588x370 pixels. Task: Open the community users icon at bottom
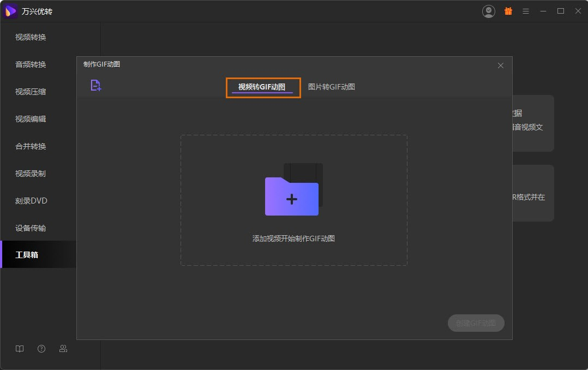63,349
